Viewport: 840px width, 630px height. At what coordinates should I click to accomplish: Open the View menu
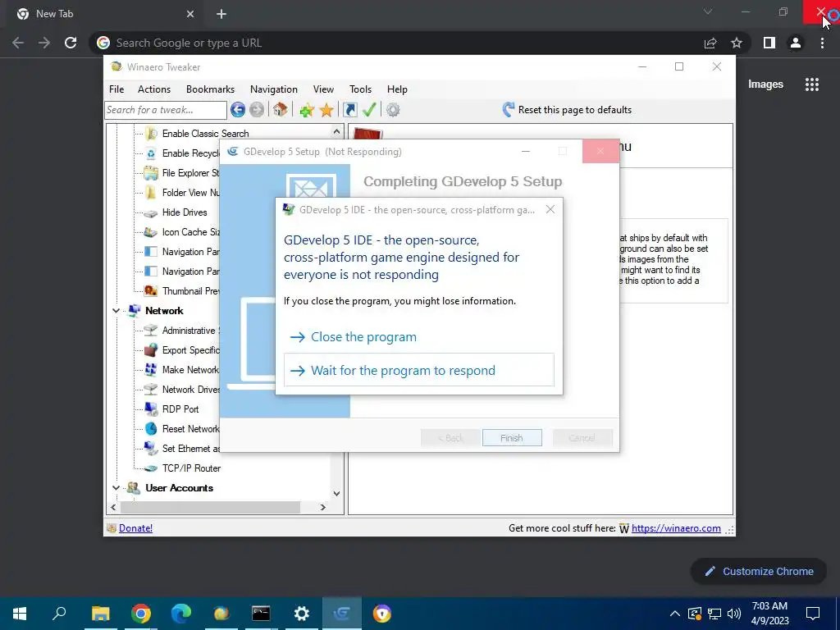(323, 89)
